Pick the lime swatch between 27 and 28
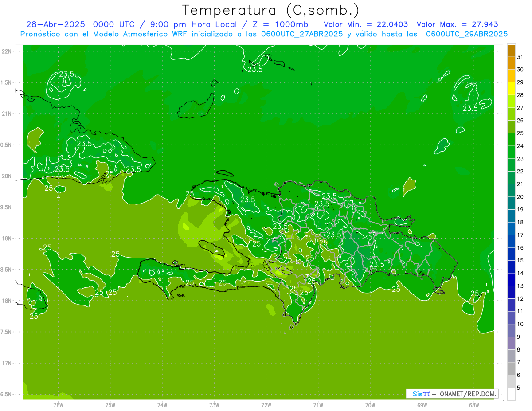The height and width of the screenshot is (411, 532). pos(511,102)
